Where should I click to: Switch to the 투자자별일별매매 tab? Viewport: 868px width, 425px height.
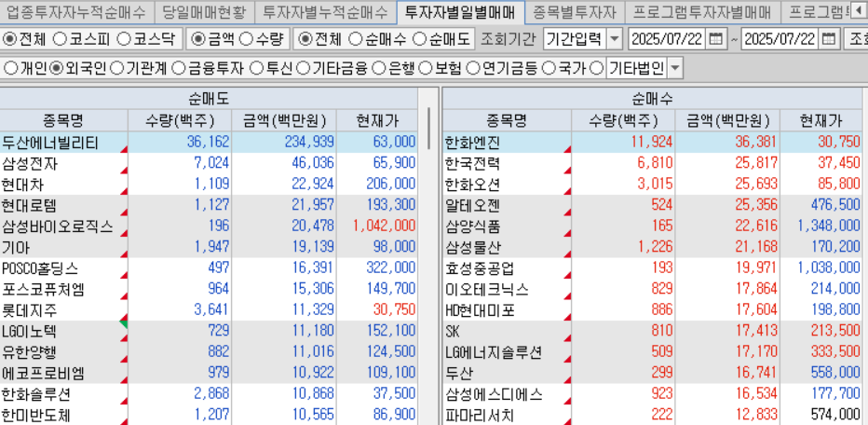[x=461, y=11]
